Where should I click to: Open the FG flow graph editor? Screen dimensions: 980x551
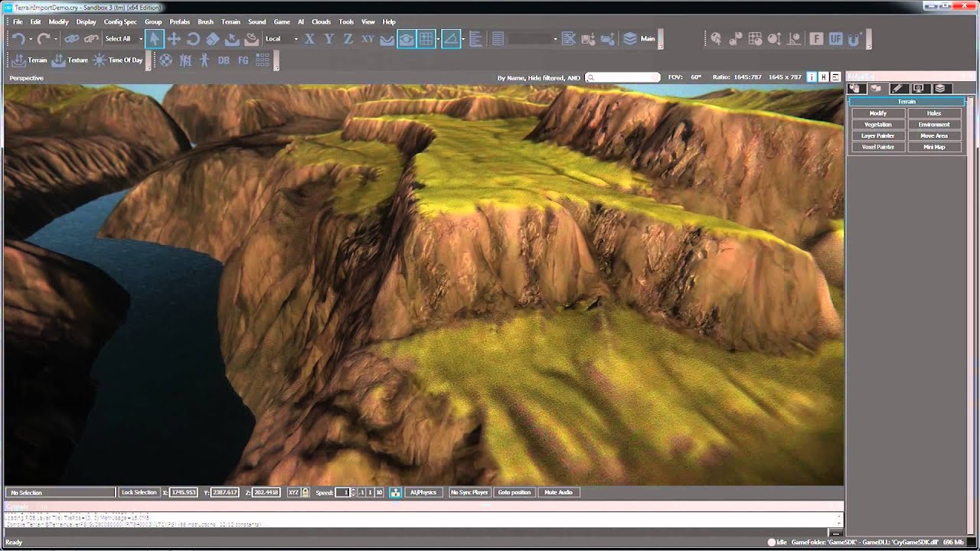(243, 60)
